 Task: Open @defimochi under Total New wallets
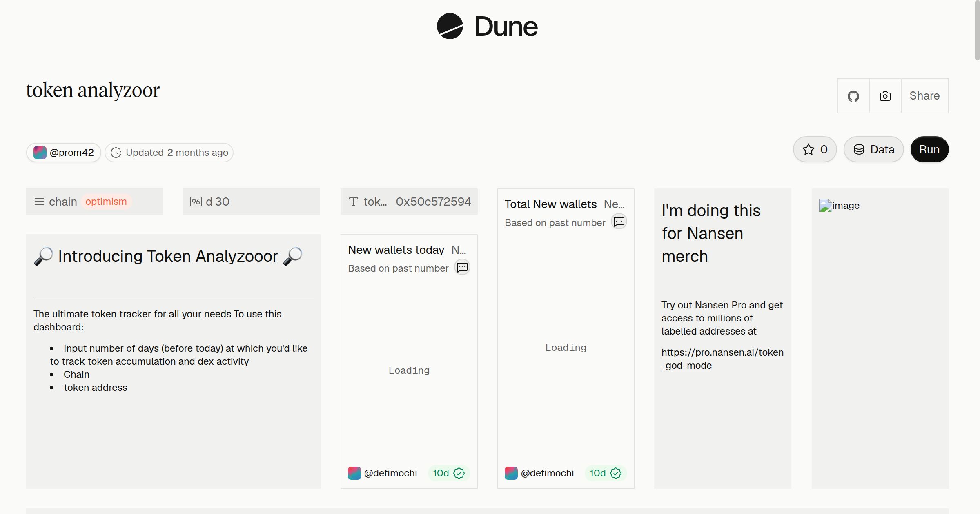click(x=547, y=473)
